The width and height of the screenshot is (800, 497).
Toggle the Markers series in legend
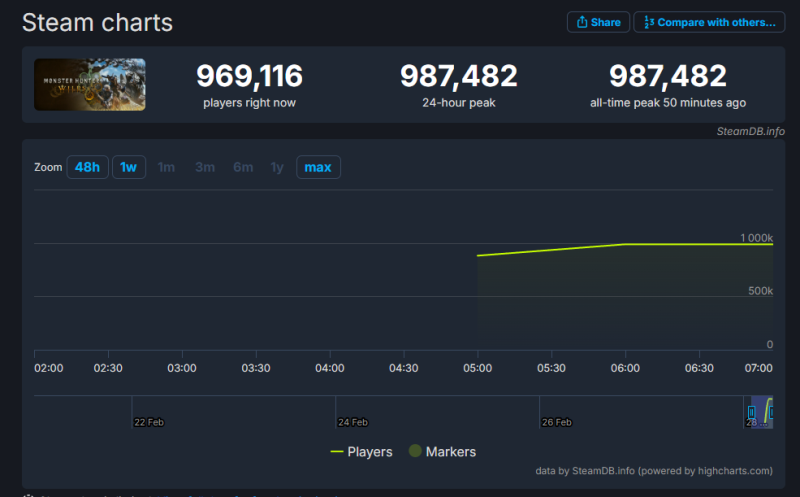[450, 452]
